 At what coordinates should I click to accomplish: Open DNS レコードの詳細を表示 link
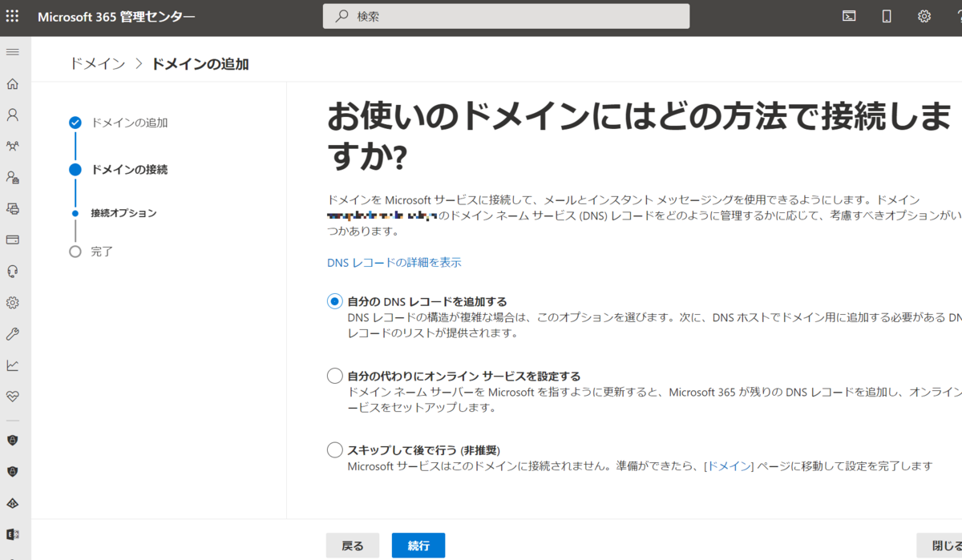[394, 262]
